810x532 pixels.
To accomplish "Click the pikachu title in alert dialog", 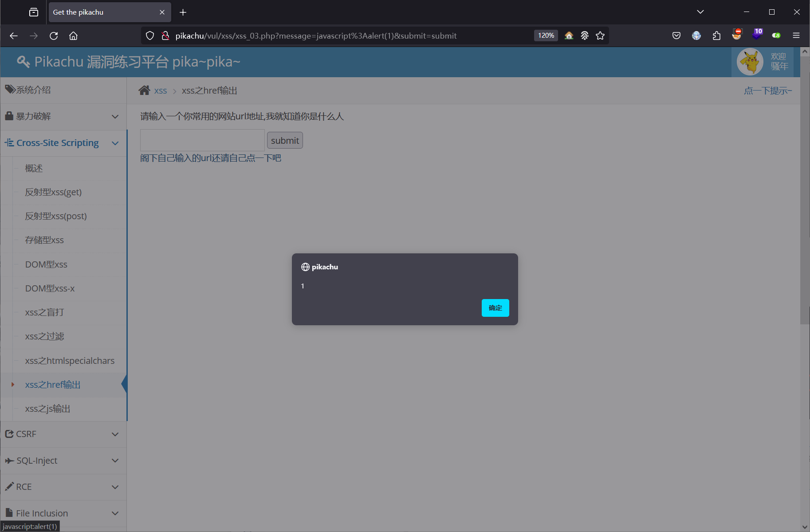I will (325, 267).
